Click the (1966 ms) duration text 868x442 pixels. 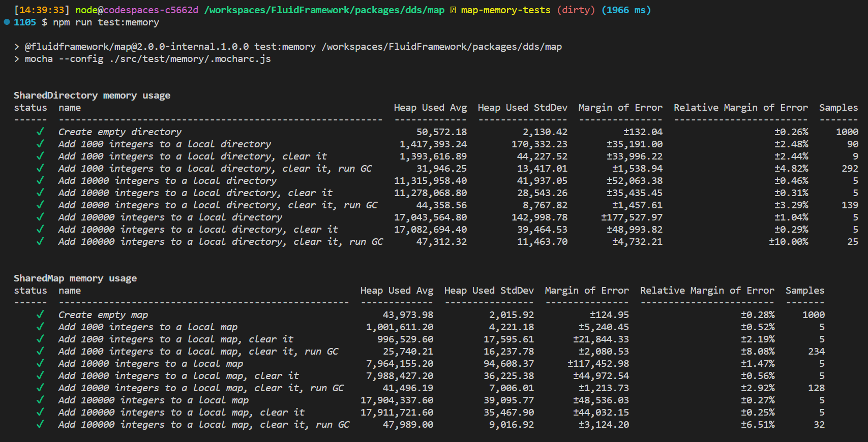coord(626,10)
